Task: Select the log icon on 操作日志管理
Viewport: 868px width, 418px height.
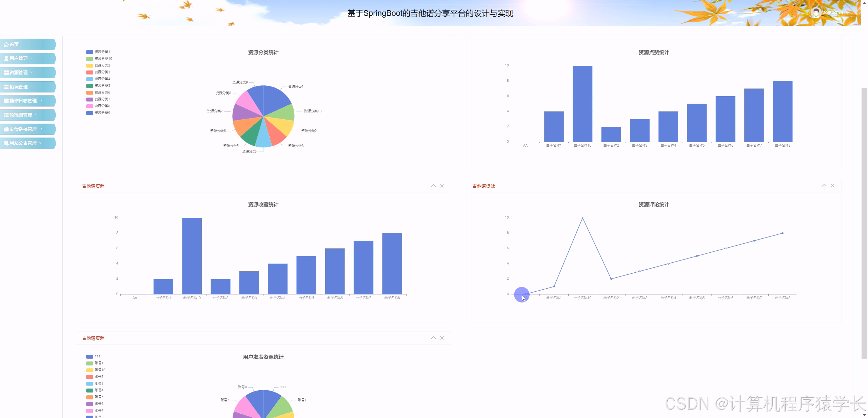Action: (x=6, y=101)
